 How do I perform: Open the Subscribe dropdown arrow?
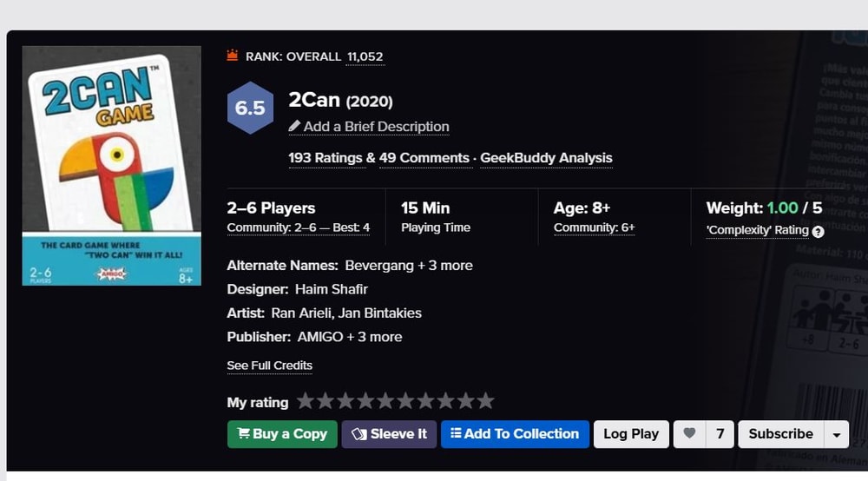(x=837, y=434)
